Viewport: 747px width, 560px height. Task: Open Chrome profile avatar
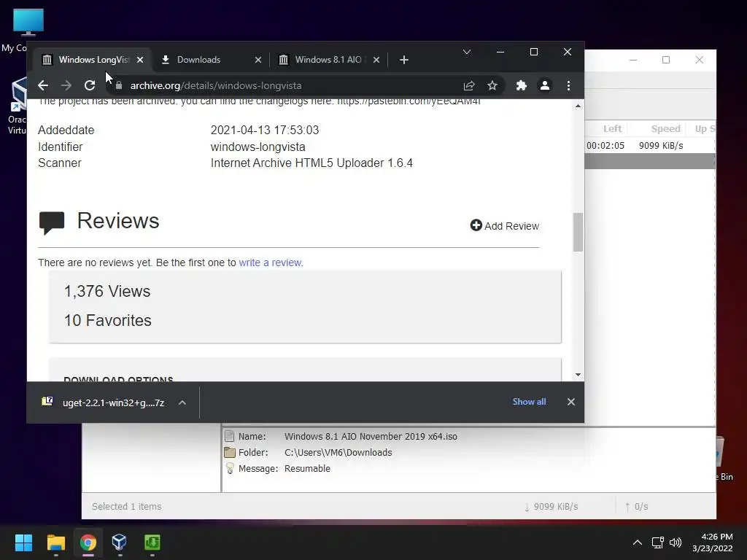[545, 86]
